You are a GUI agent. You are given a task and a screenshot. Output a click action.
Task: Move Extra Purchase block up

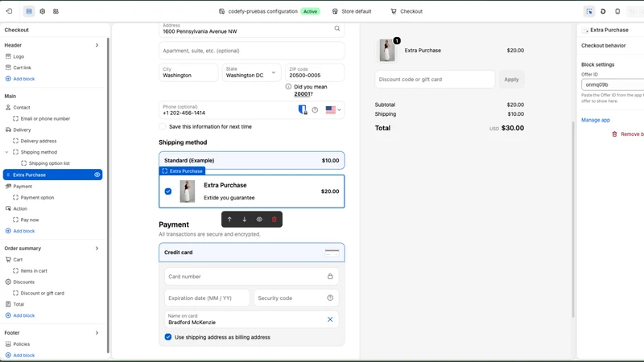(229, 219)
